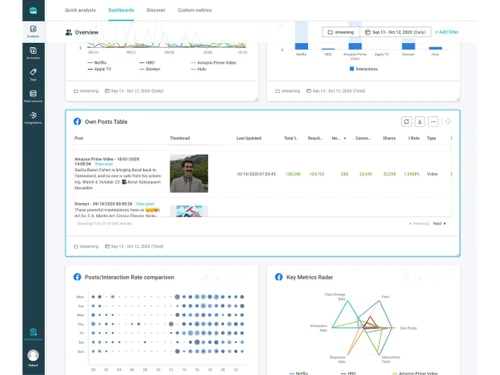Click the Add filter link
Image resolution: width=500 pixels, height=375 pixels.
pos(447,32)
